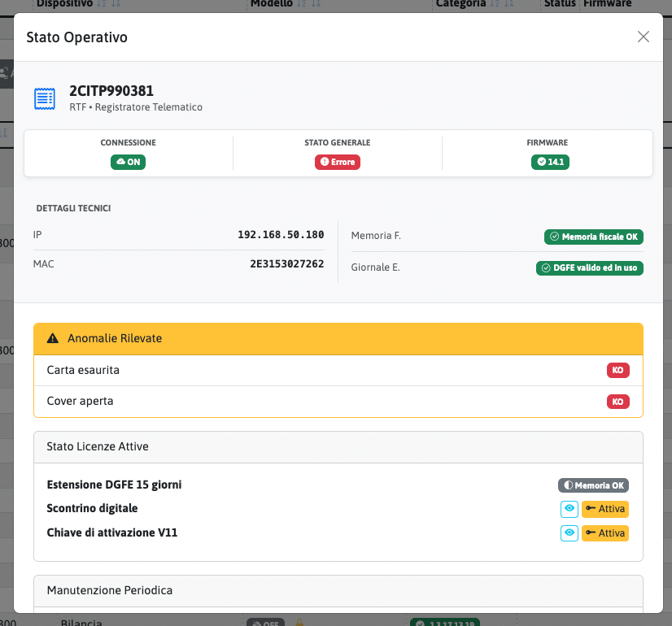
Task: Click the Memoria fiscale OK badge
Action: tap(593, 237)
